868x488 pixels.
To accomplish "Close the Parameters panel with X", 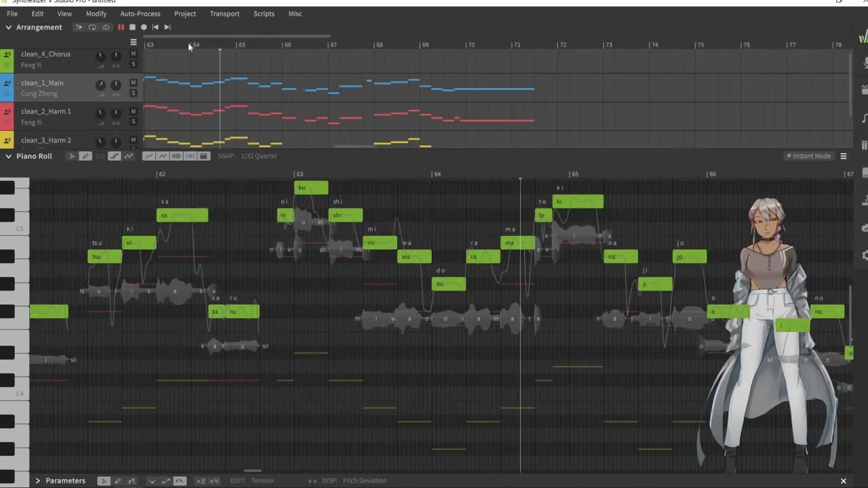I will pyautogui.click(x=844, y=481).
